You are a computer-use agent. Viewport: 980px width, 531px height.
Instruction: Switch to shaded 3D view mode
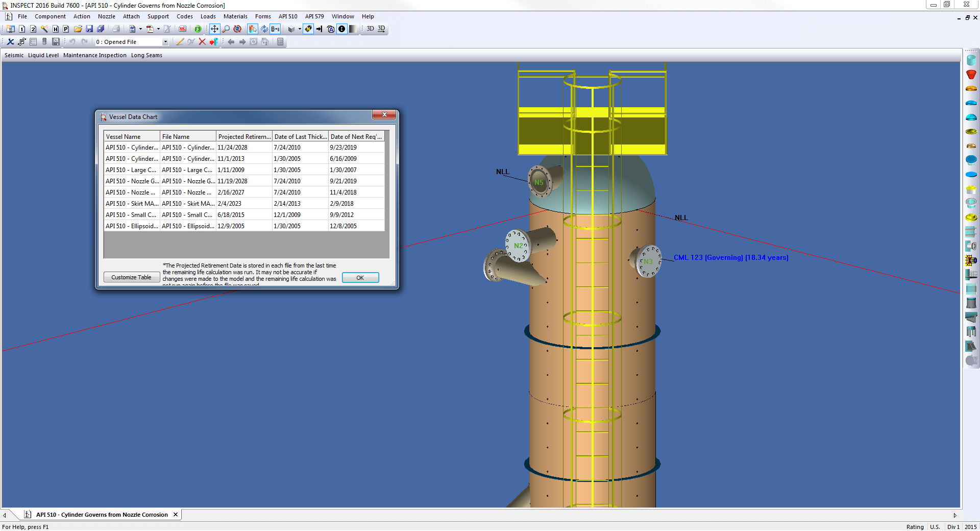(370, 29)
